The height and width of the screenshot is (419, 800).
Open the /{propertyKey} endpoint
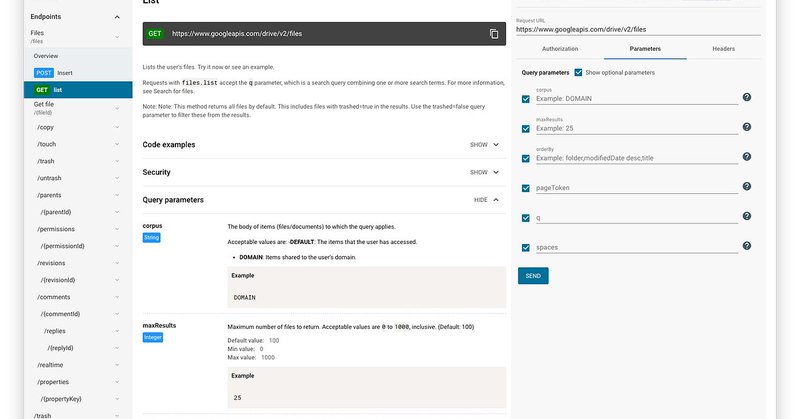(x=61, y=399)
